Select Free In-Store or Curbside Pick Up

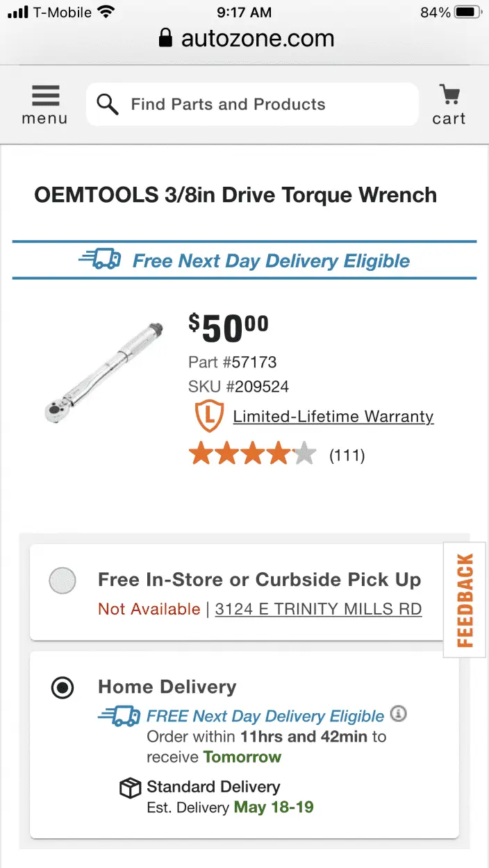[x=63, y=581]
